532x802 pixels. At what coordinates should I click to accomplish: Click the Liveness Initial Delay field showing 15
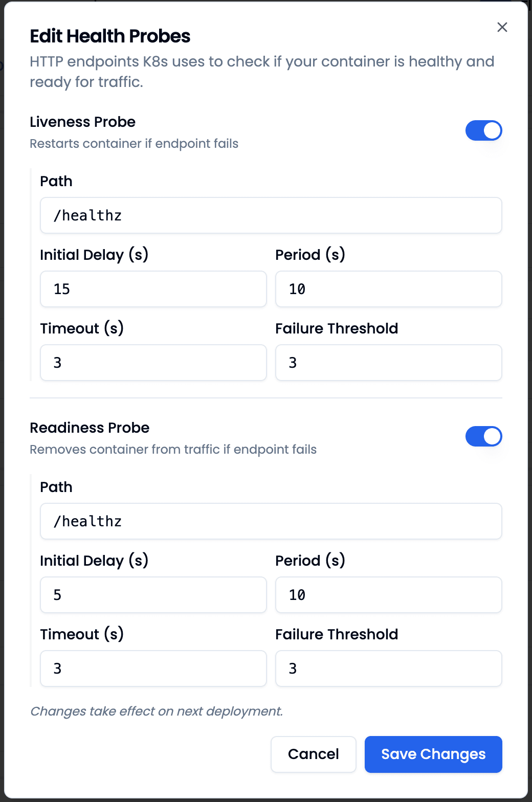point(153,289)
